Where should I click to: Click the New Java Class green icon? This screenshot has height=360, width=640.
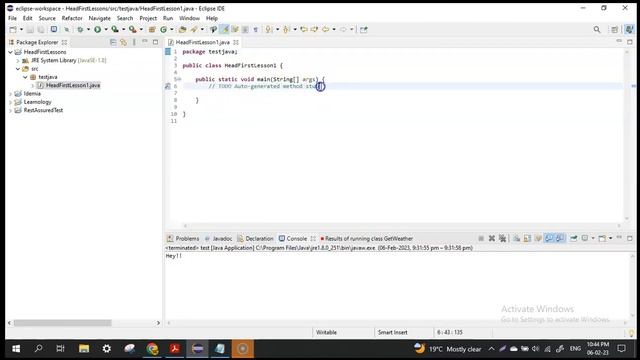click(164, 29)
